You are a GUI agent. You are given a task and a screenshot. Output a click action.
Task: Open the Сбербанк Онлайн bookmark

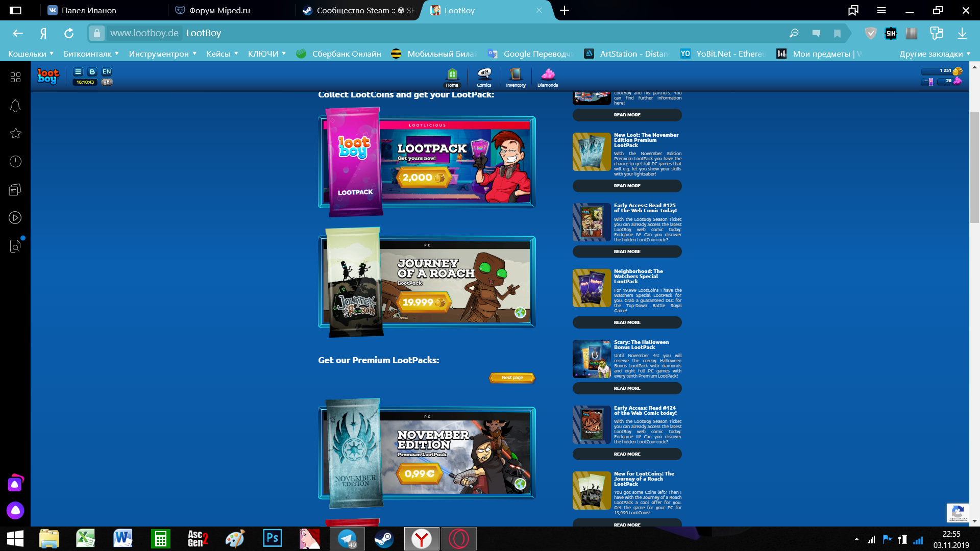[x=339, y=54]
